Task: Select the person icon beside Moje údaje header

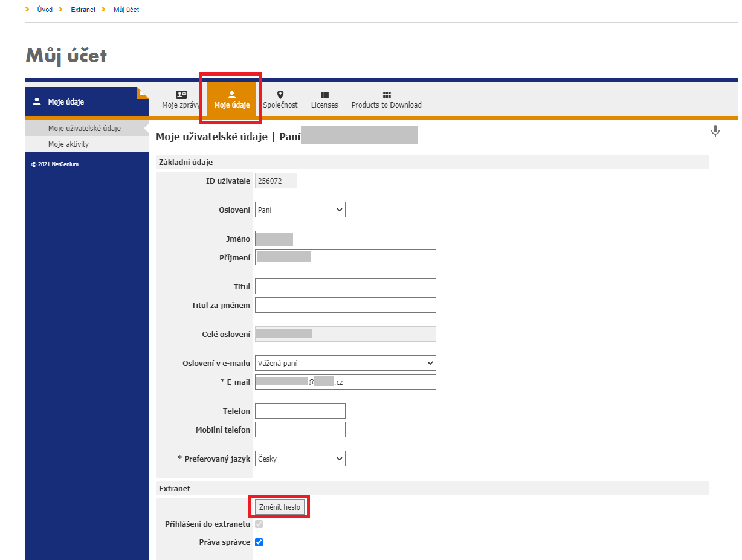Action: tap(37, 101)
